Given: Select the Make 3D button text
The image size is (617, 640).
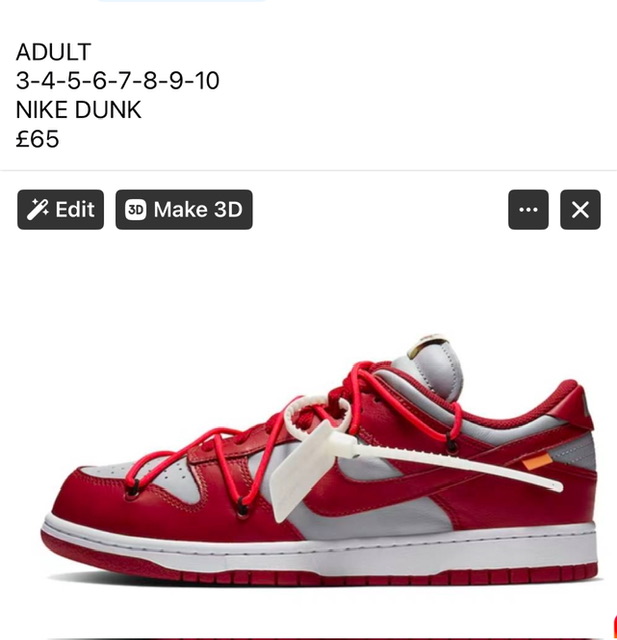Looking at the screenshot, I should tap(198, 209).
